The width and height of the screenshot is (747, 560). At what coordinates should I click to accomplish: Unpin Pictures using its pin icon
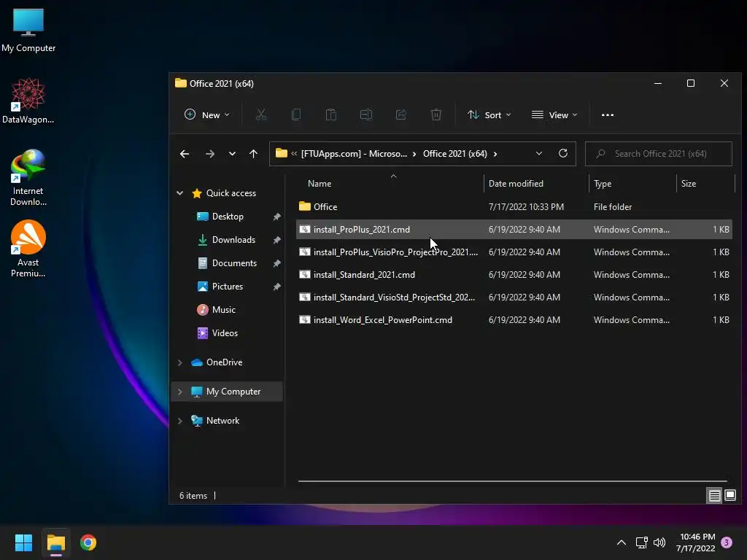click(x=276, y=287)
